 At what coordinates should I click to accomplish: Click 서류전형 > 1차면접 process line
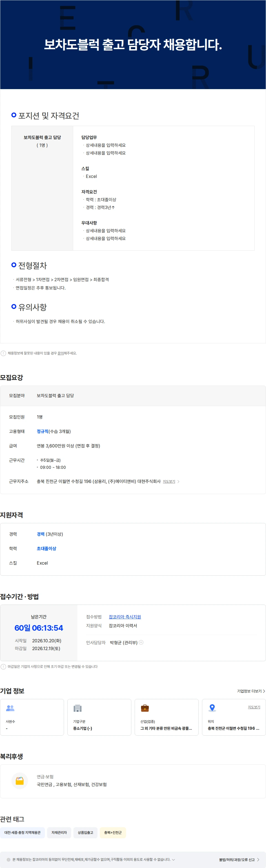62,280
